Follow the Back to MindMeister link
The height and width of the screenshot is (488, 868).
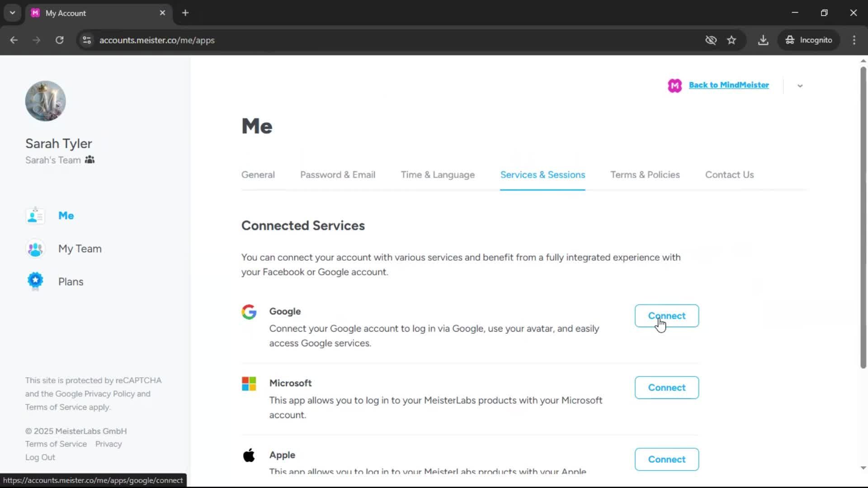pyautogui.click(x=728, y=85)
